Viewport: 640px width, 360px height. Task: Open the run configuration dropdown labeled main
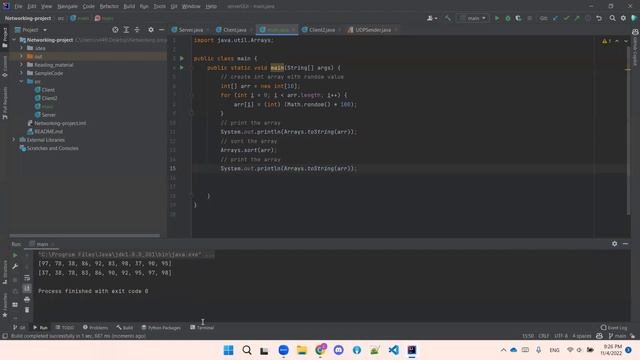coord(473,18)
